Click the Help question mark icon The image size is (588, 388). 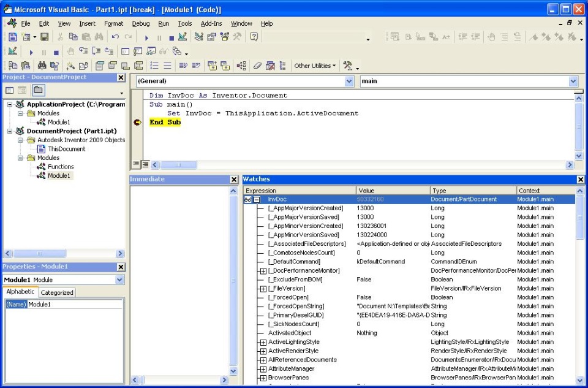pos(254,37)
